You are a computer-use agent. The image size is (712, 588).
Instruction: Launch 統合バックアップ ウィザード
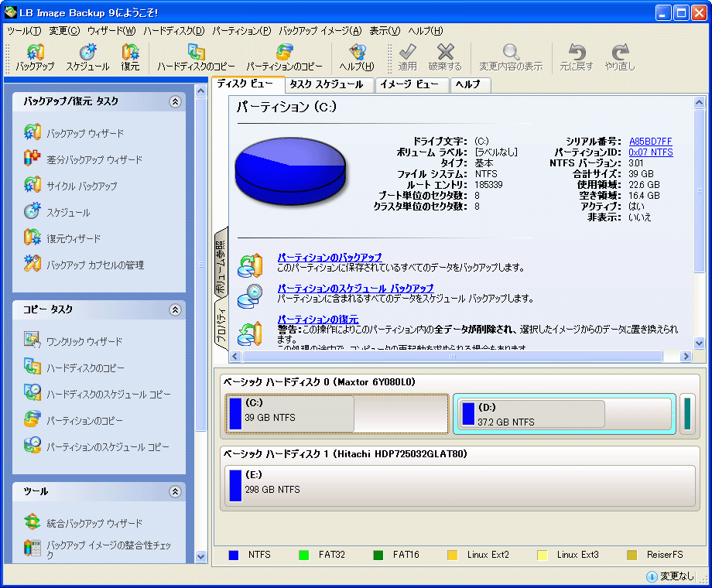point(83,522)
